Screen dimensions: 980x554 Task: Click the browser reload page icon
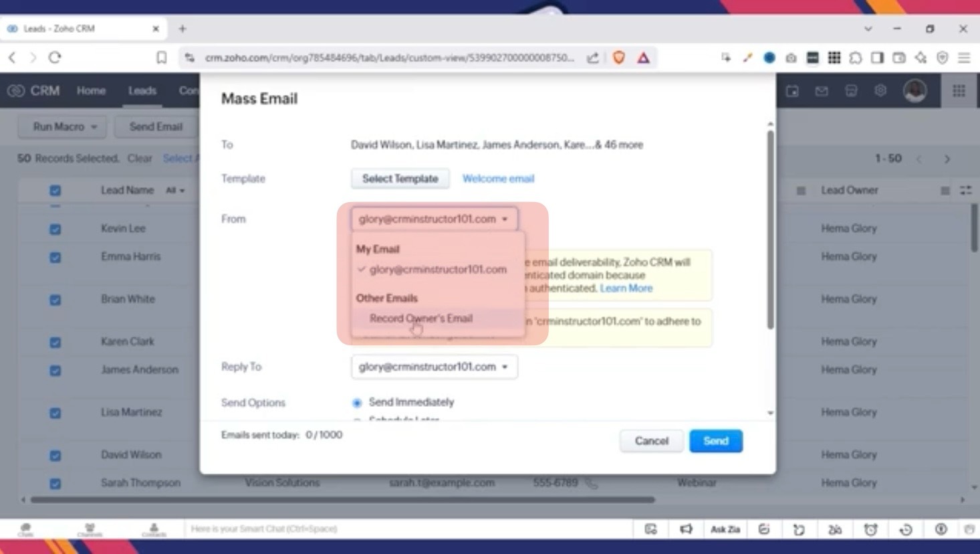pos(55,58)
